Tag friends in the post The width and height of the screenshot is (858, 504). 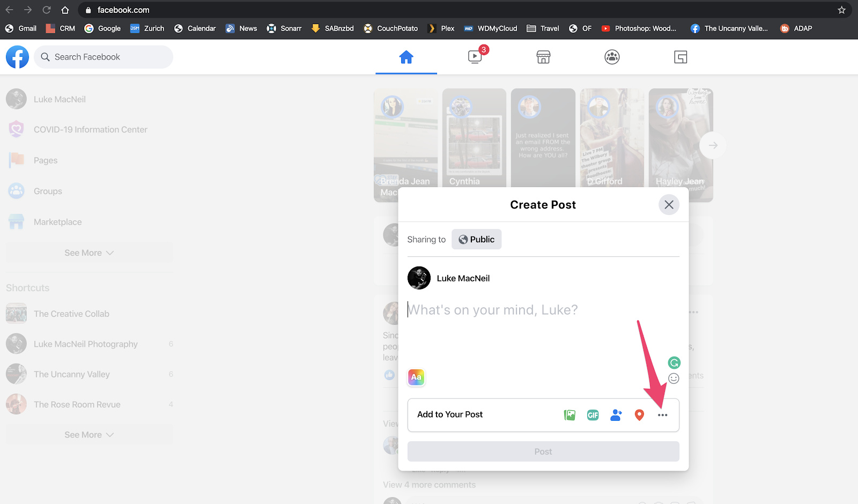[x=616, y=415]
